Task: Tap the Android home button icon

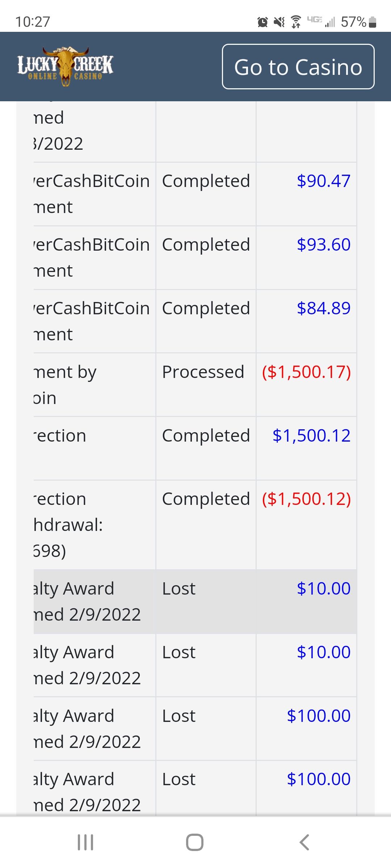Action: [x=195, y=842]
